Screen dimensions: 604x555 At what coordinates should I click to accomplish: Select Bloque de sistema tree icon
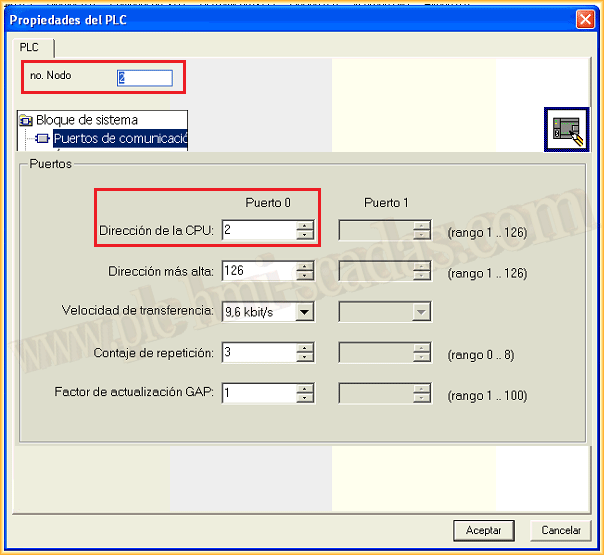point(26,121)
